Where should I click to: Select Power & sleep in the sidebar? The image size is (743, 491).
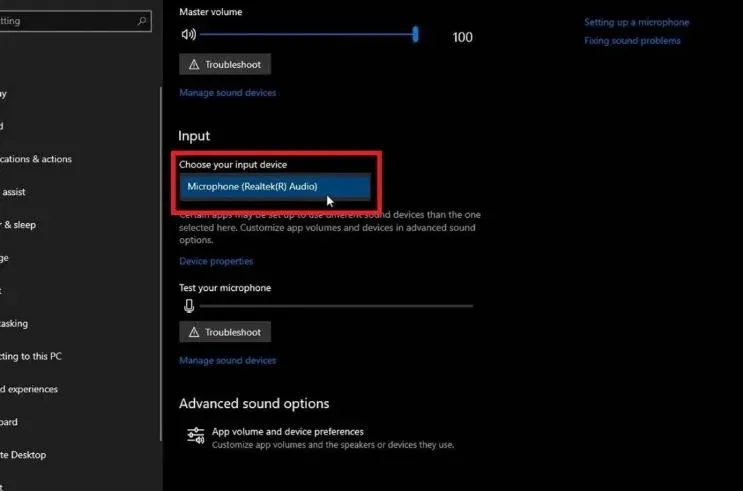18,225
